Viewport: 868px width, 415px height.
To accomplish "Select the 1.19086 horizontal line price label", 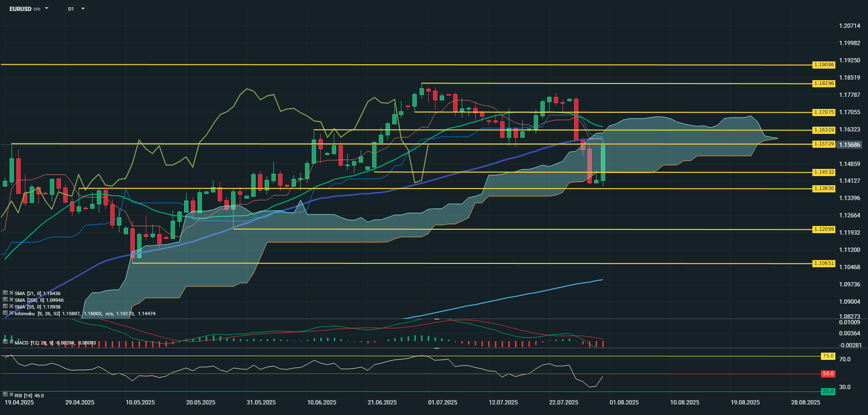I will 824,65.
